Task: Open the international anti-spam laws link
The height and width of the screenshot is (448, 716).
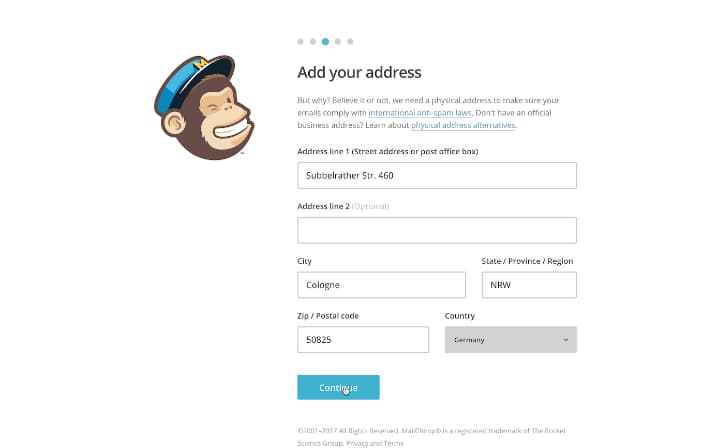Action: [x=420, y=113]
